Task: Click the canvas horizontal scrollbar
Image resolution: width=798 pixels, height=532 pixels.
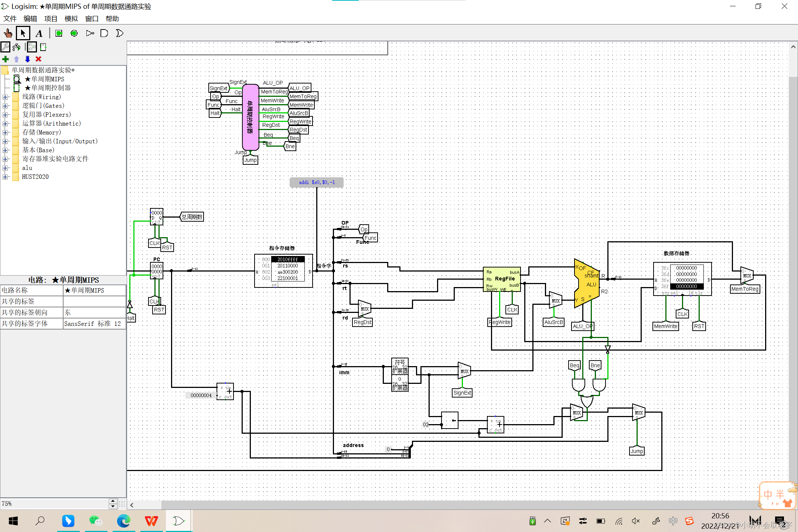Action: click(x=443, y=505)
